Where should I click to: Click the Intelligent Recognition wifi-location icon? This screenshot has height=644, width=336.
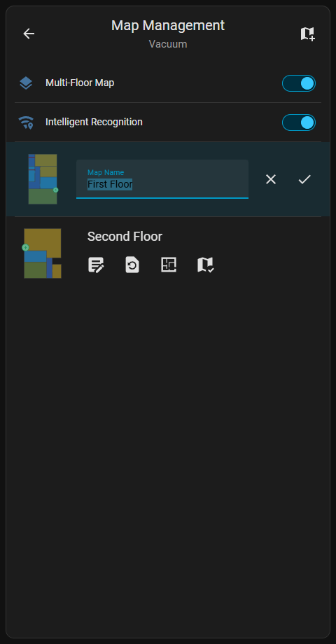point(26,122)
